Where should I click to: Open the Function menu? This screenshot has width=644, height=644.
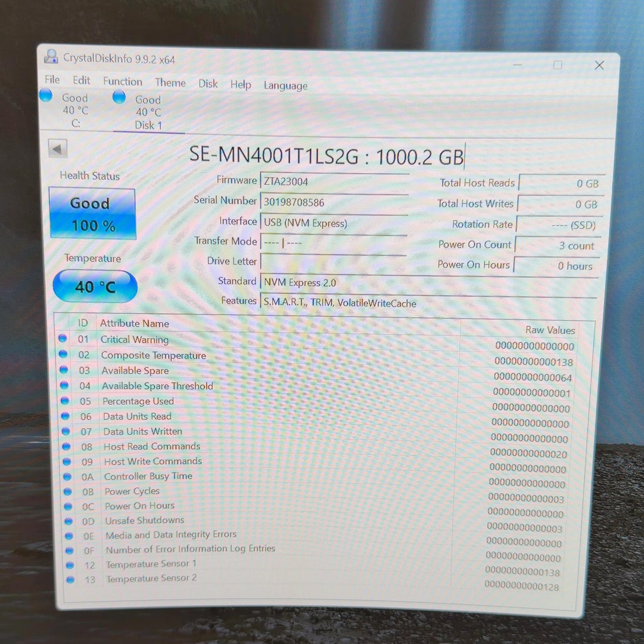click(123, 82)
